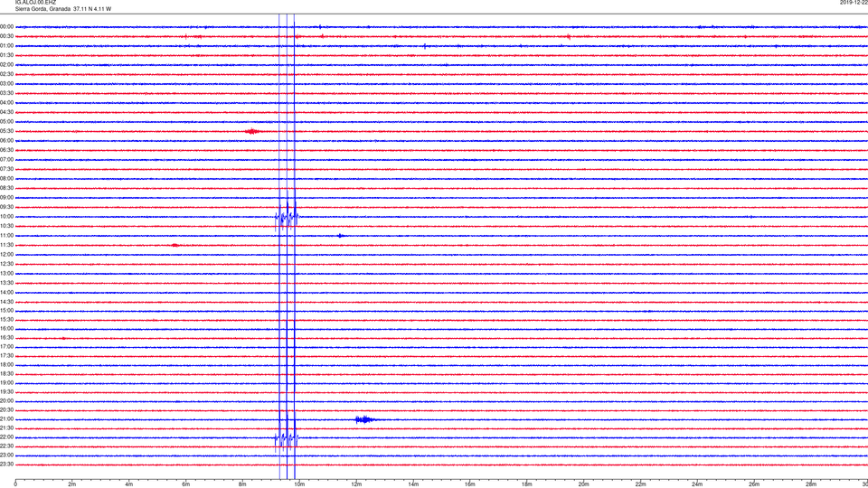The width and height of the screenshot is (868, 488).
Task: Select the 19:30 trace time label
Action: tap(6, 391)
